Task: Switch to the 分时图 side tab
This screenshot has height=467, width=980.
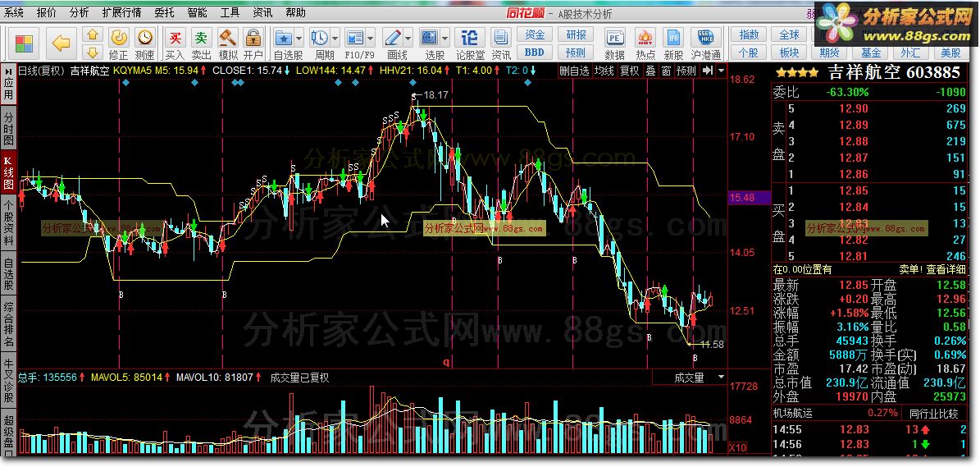Action: (9, 127)
